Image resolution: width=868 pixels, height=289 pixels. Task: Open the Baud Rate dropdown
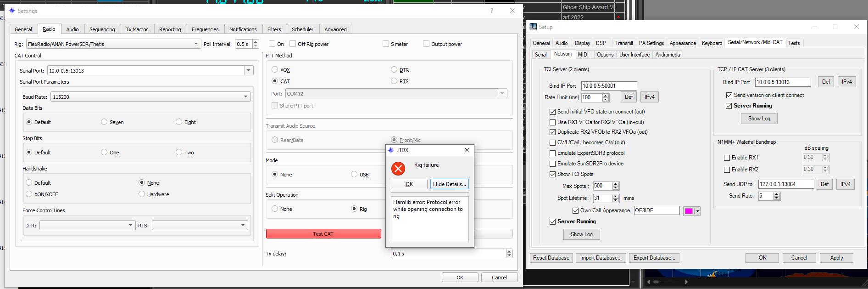245,97
